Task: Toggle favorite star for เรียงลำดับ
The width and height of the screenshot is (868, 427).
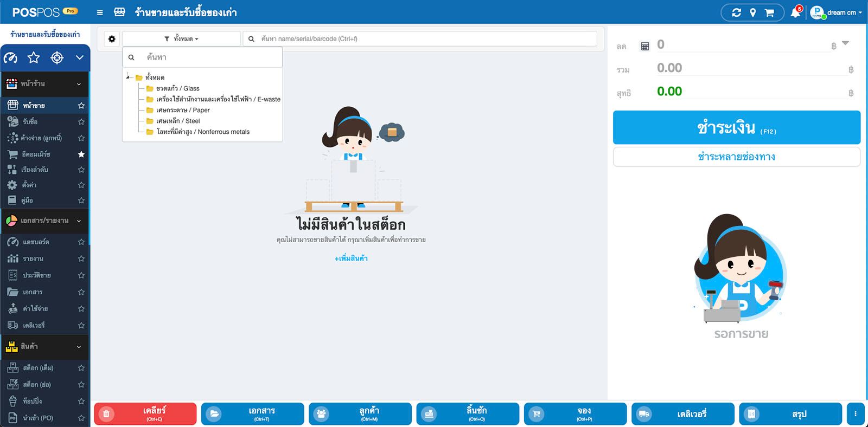Action: pos(81,170)
